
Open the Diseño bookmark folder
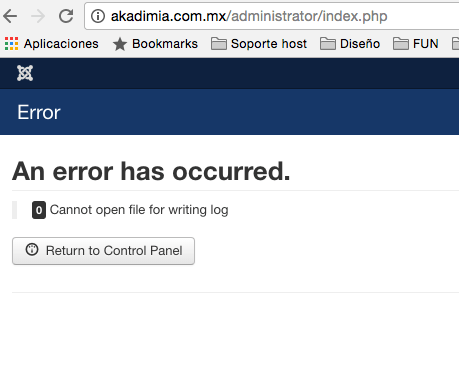pyautogui.click(x=350, y=44)
